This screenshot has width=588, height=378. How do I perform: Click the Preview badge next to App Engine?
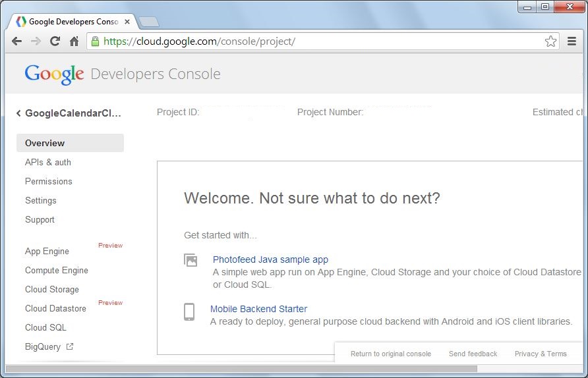(x=110, y=246)
